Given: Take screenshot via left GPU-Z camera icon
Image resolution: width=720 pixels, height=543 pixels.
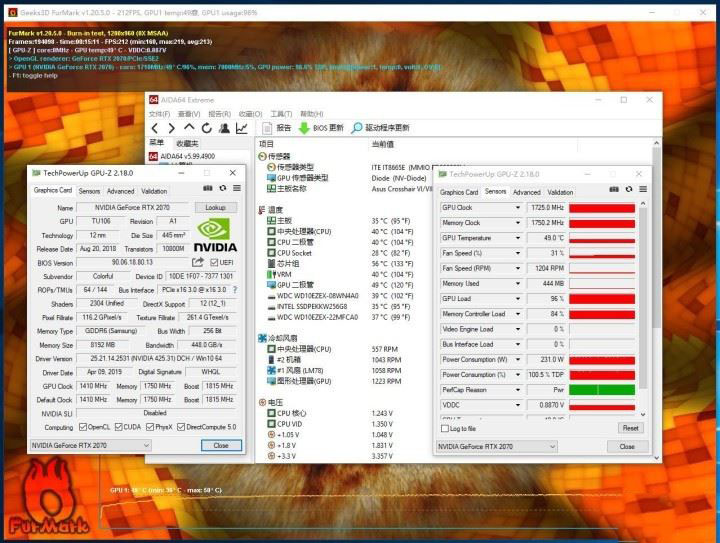Looking at the screenshot, I should [x=208, y=188].
